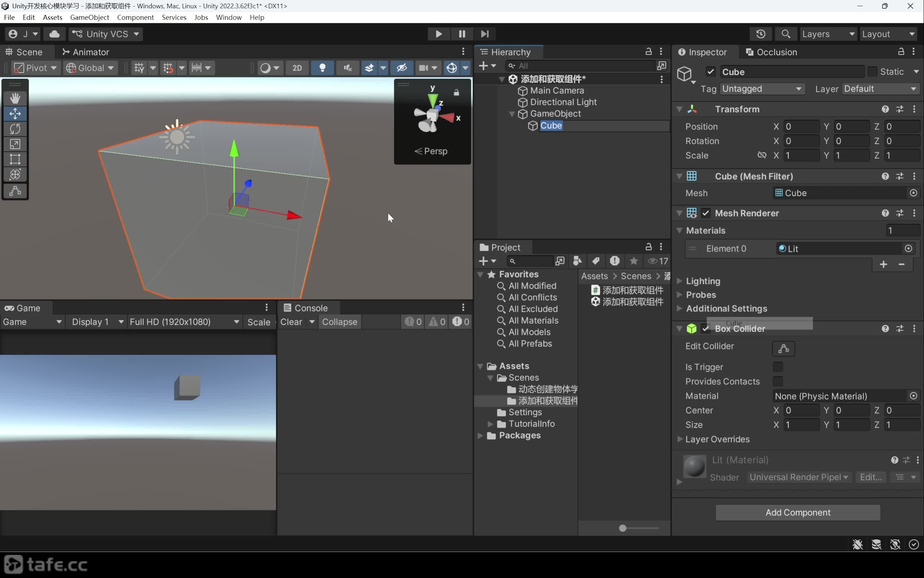Open Transform component help icon
Viewport: 924px width, 578px height.
tap(885, 109)
